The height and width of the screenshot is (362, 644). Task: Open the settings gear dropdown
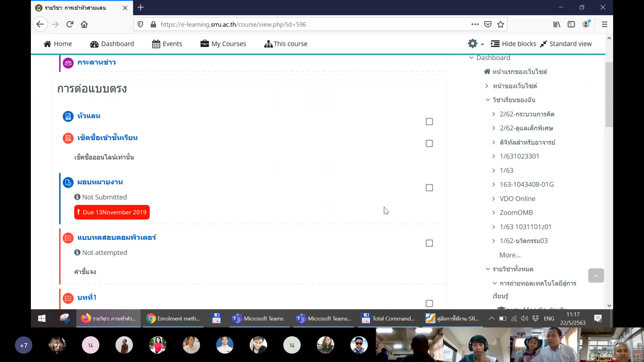pyautogui.click(x=476, y=44)
